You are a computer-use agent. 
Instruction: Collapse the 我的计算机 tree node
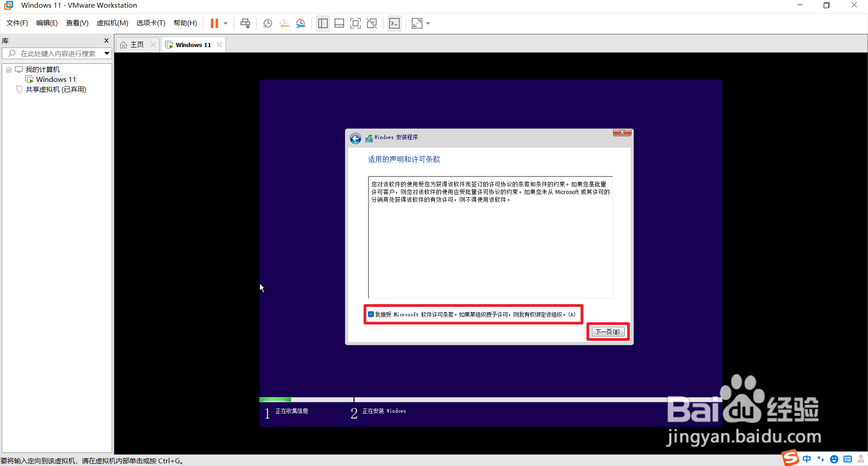pyautogui.click(x=9, y=70)
